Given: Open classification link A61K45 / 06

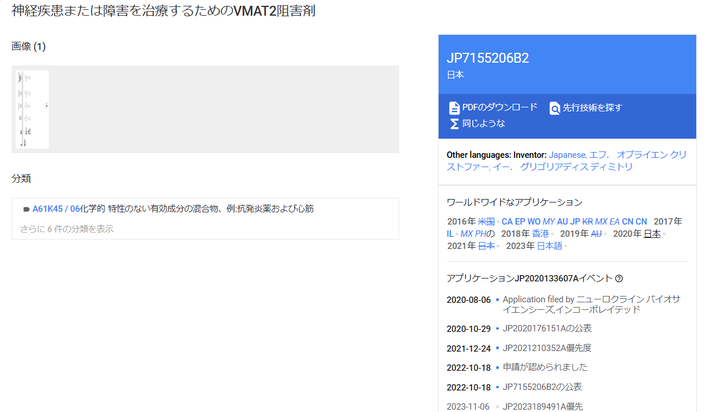Looking at the screenshot, I should point(56,209).
